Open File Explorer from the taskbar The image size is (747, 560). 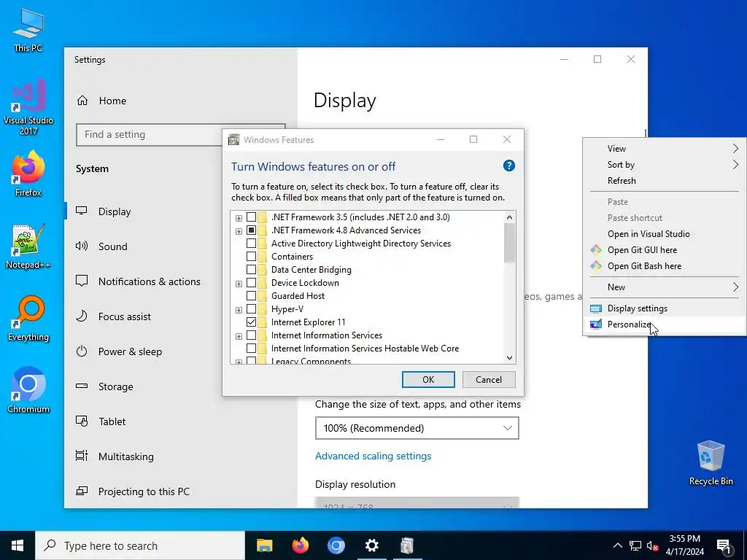264,545
